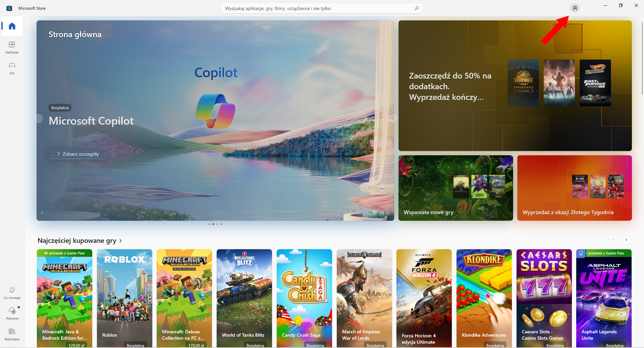Open March of Empires card
644x348 pixels.
coord(364,299)
